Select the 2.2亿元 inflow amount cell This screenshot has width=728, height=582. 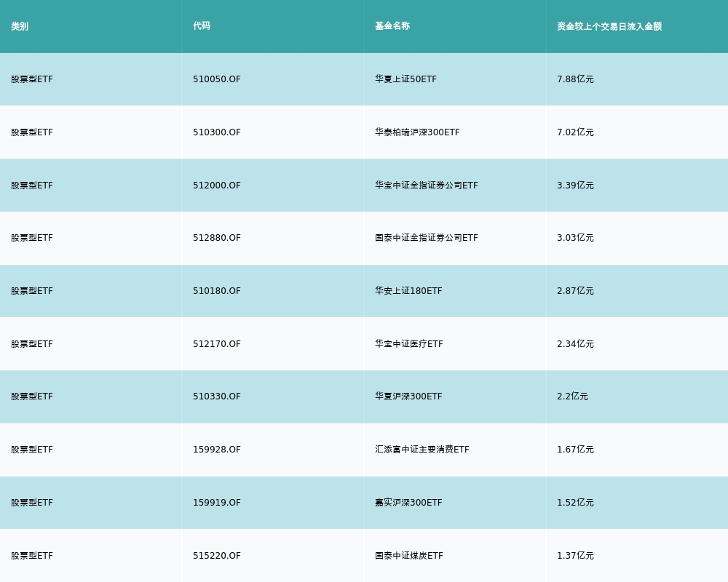572,396
